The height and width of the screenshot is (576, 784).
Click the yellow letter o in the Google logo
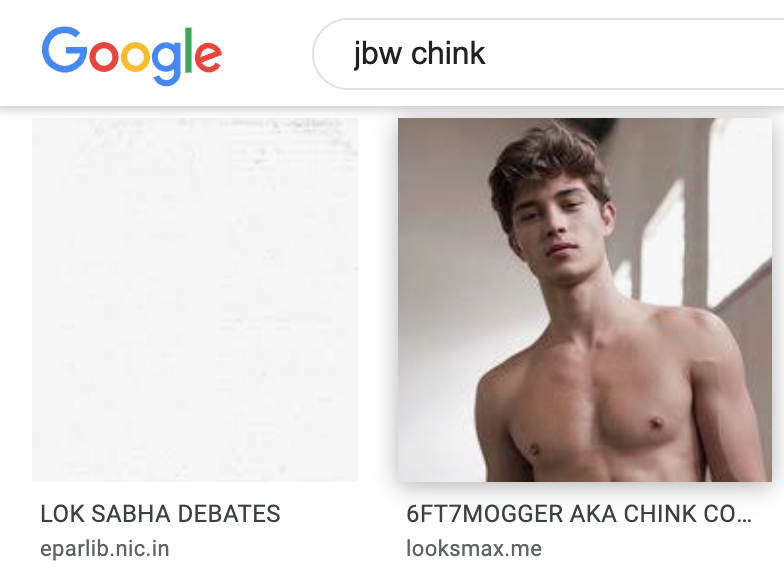pyautogui.click(x=136, y=56)
